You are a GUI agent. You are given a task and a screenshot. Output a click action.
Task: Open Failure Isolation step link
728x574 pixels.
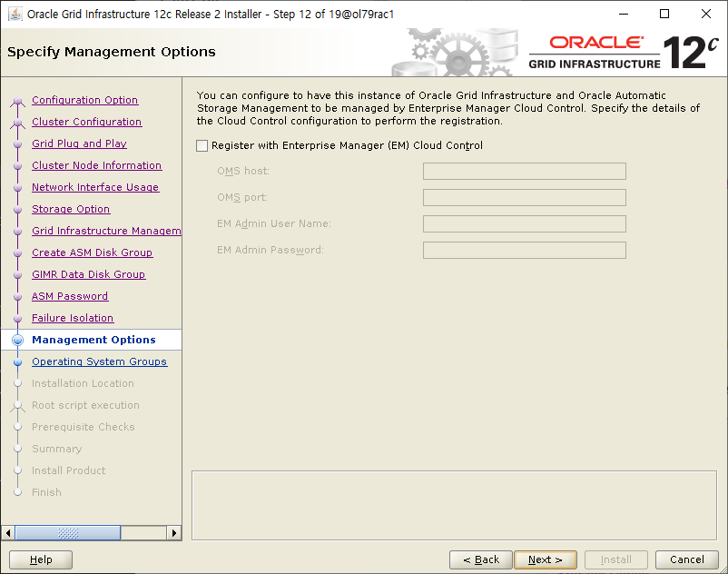(73, 318)
